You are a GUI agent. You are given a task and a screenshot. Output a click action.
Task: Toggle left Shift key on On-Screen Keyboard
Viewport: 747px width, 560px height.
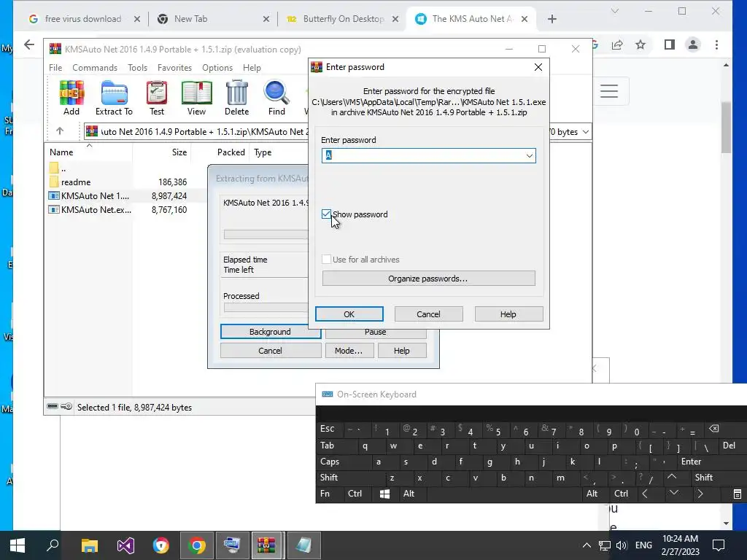[329, 478]
